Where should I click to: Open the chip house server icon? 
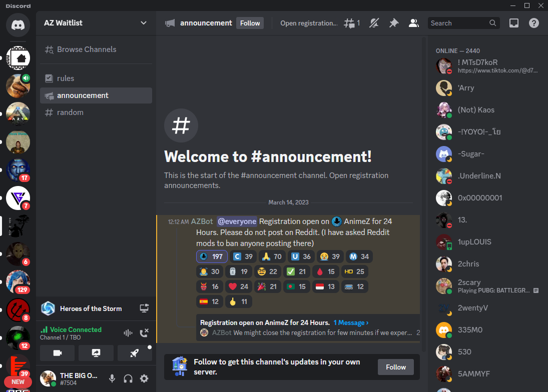coord(18,58)
